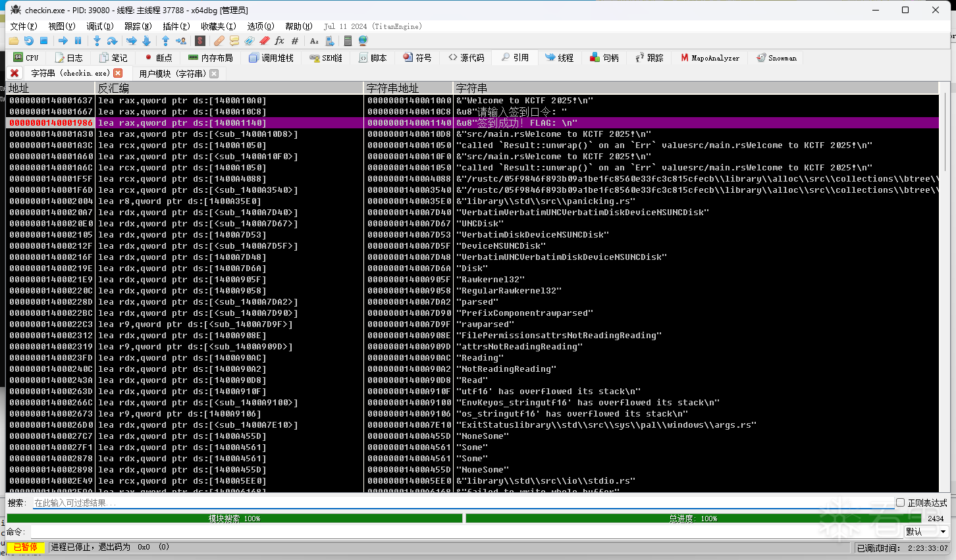The image size is (956, 560).
Task: Click the red X close-all-tabs button
Action: 14,73
